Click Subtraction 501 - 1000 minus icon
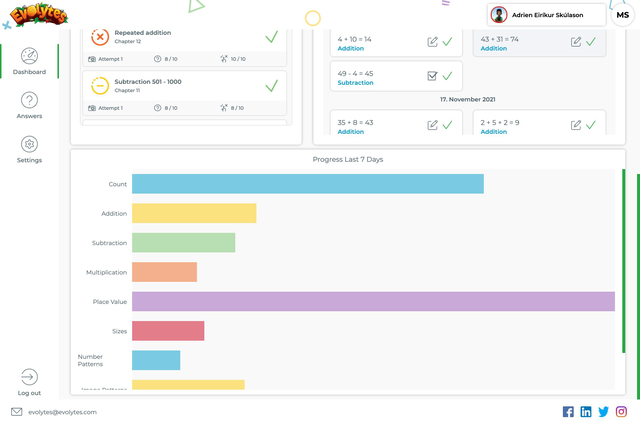640x424 pixels. click(100, 86)
